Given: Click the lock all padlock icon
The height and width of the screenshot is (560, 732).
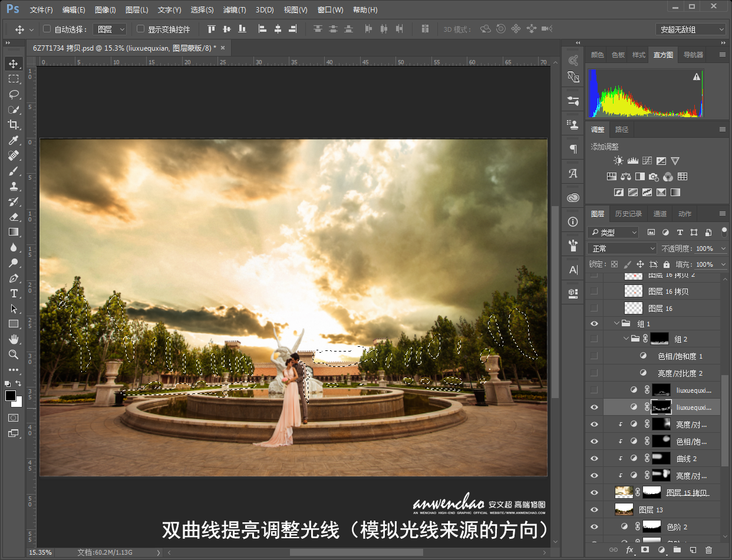Looking at the screenshot, I should pos(667,264).
